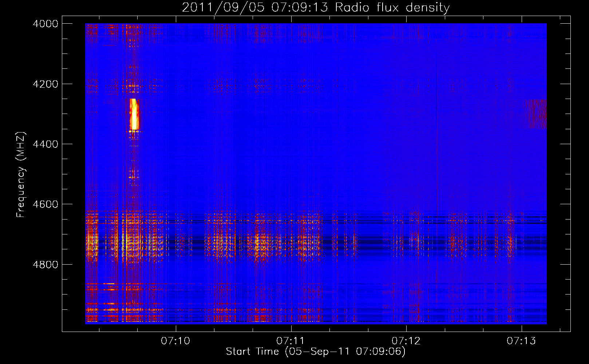Screen dimensions: 589x364
Task: Click the 07:10 time tick label
Action: click(176, 341)
